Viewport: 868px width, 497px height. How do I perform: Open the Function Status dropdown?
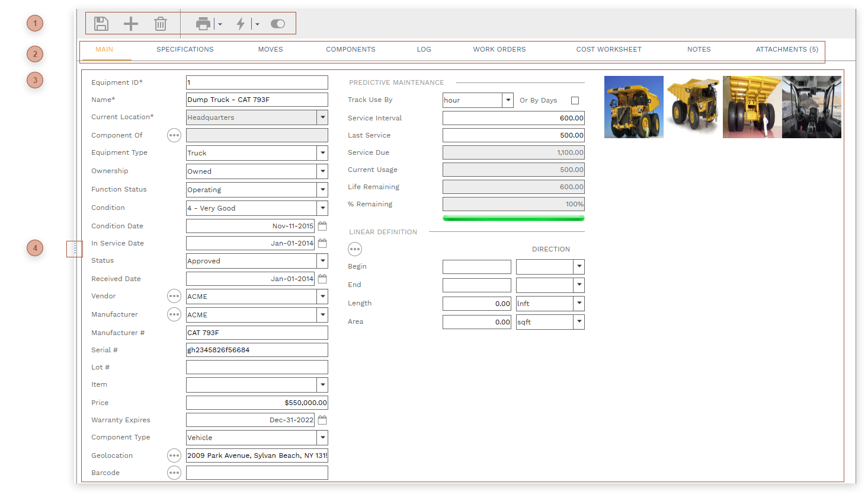pos(322,190)
